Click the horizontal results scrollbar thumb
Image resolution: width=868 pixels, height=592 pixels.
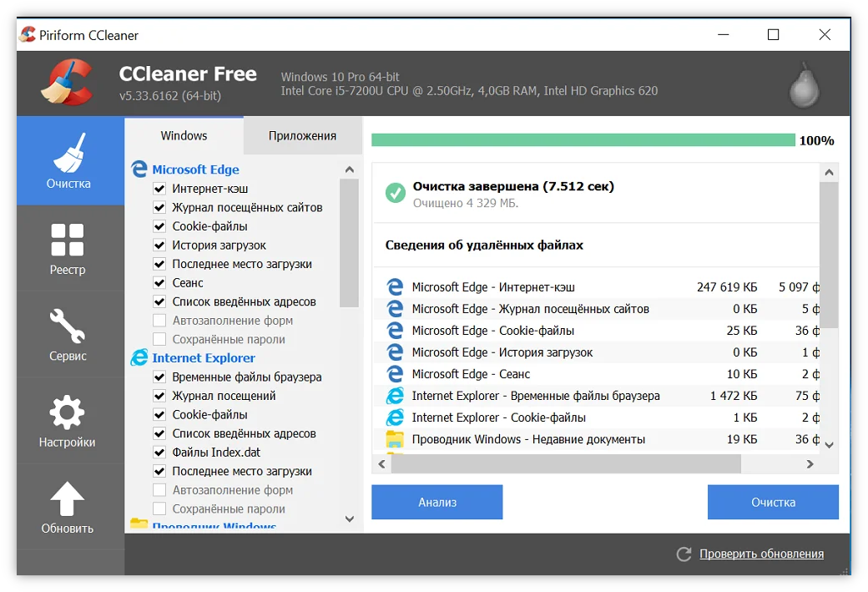click(566, 464)
